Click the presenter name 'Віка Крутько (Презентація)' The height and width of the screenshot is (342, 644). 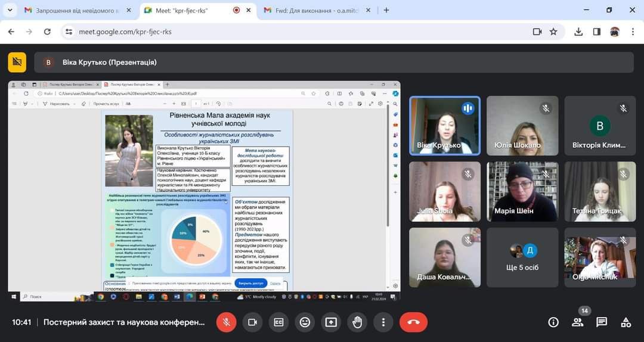[110, 63]
